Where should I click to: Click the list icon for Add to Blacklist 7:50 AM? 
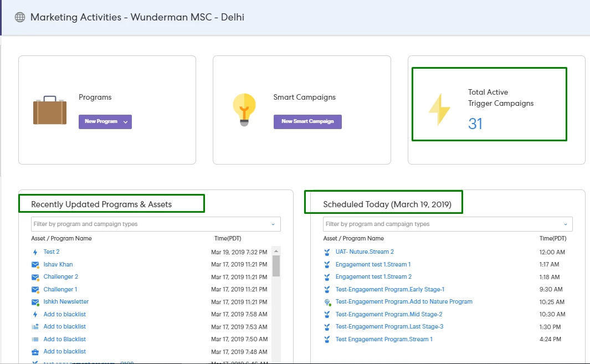35,340
